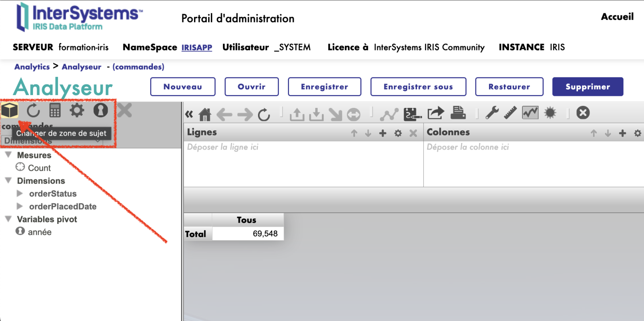Screen dimensions: 644x321
Task: Click the keyhole pivot variable icon in toolbar
Action: [100, 110]
